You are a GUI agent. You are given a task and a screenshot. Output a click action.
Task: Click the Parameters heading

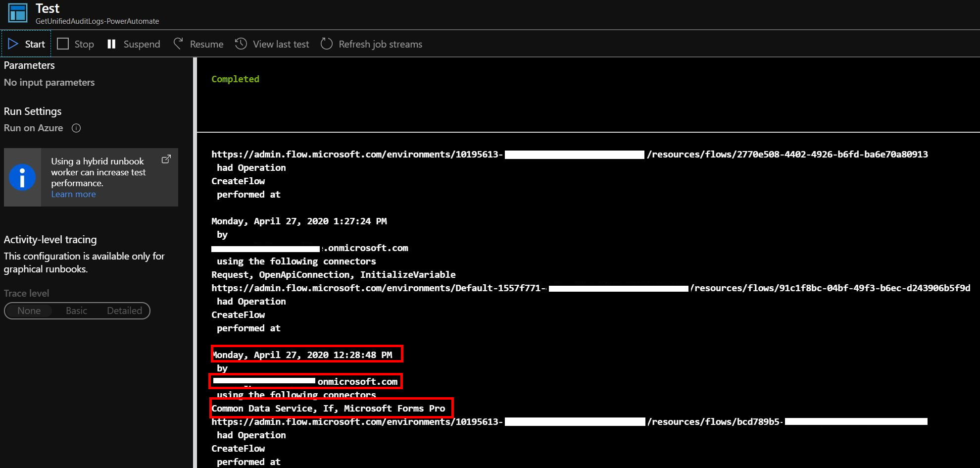point(29,65)
